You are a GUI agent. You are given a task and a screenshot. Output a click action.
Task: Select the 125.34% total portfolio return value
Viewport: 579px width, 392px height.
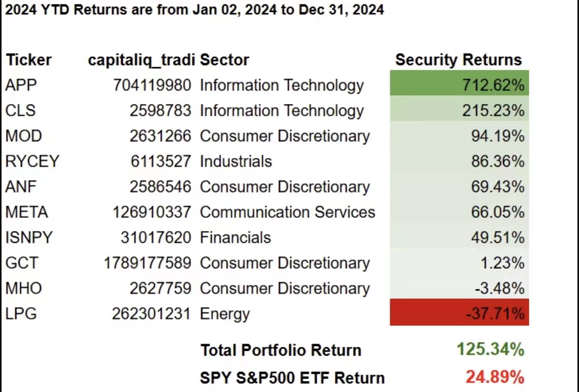click(x=490, y=350)
